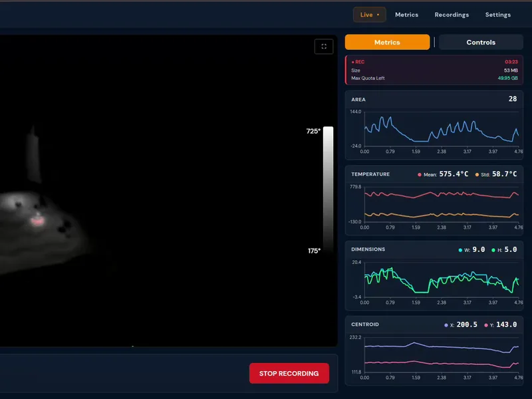Click the Mean temperature value 575.4°C
532x399 pixels.
454,174
